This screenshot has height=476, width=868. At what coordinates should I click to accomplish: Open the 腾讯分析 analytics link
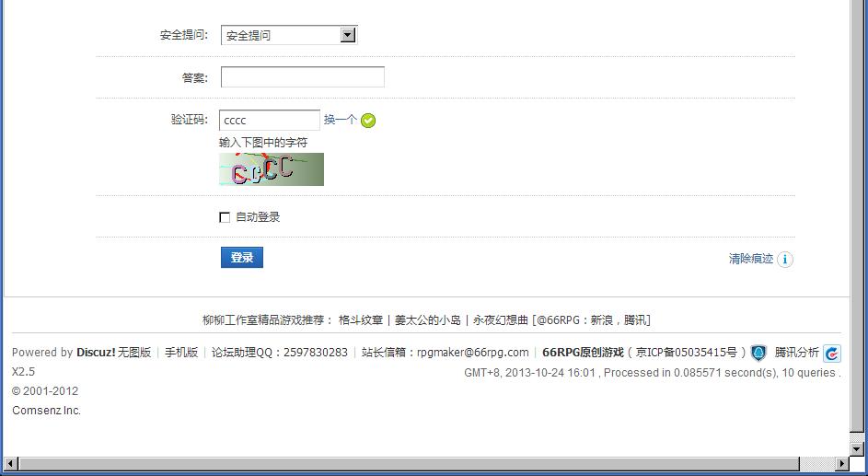click(x=796, y=352)
